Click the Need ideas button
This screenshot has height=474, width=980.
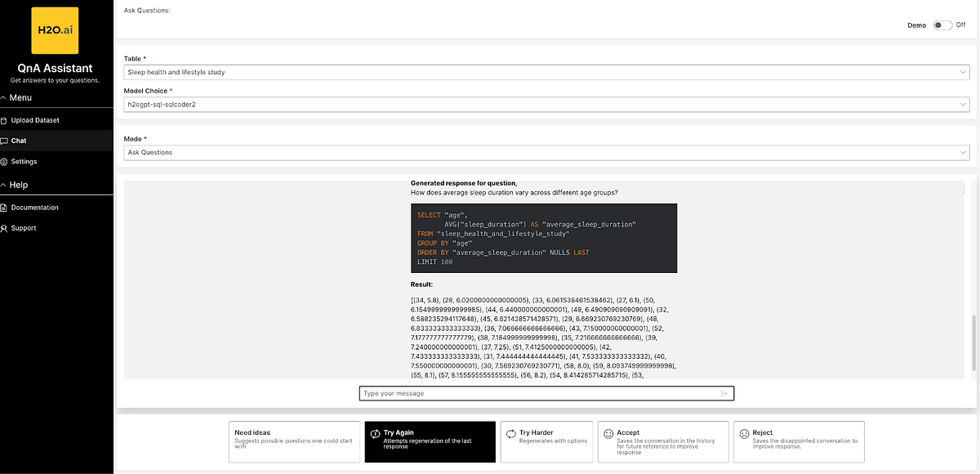click(x=294, y=441)
